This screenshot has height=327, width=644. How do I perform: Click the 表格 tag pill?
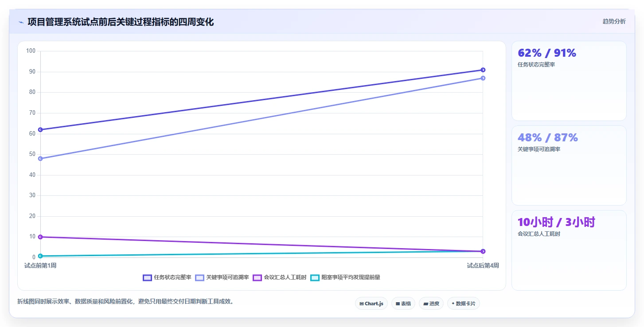coord(403,304)
